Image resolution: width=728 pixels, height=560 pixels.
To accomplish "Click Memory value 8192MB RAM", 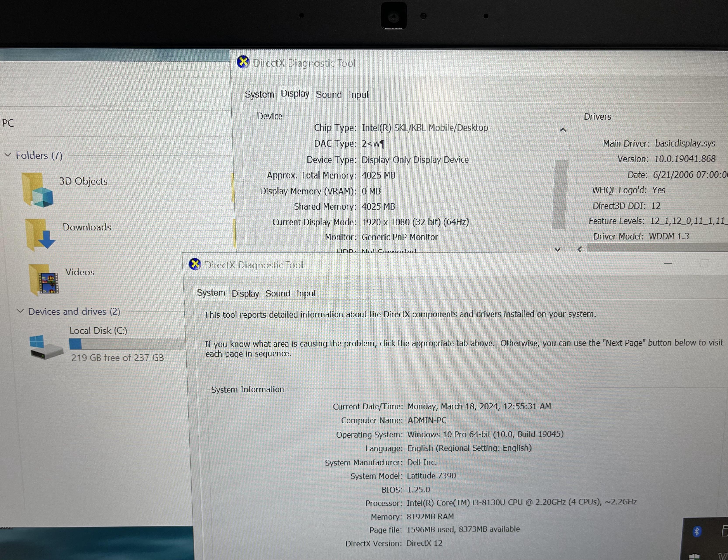I will point(430,516).
